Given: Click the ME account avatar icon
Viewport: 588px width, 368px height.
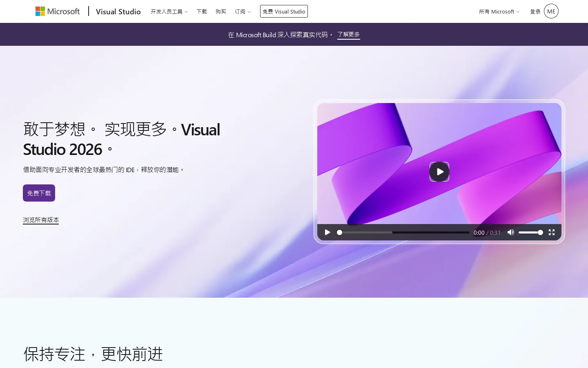Looking at the screenshot, I should pyautogui.click(x=551, y=11).
